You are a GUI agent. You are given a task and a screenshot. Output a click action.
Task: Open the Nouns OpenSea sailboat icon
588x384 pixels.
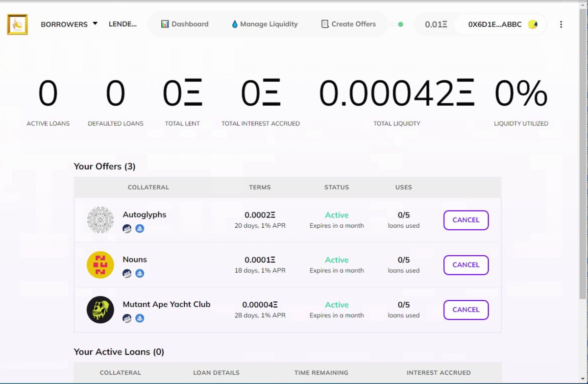[x=140, y=273]
